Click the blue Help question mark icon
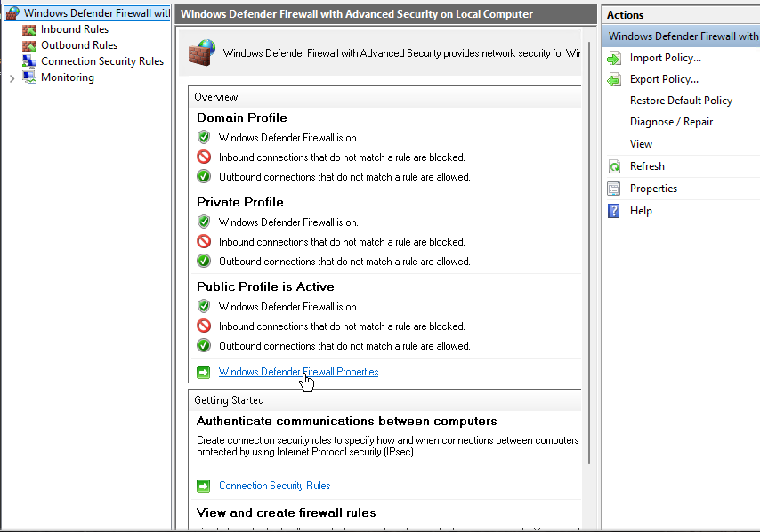 [614, 211]
